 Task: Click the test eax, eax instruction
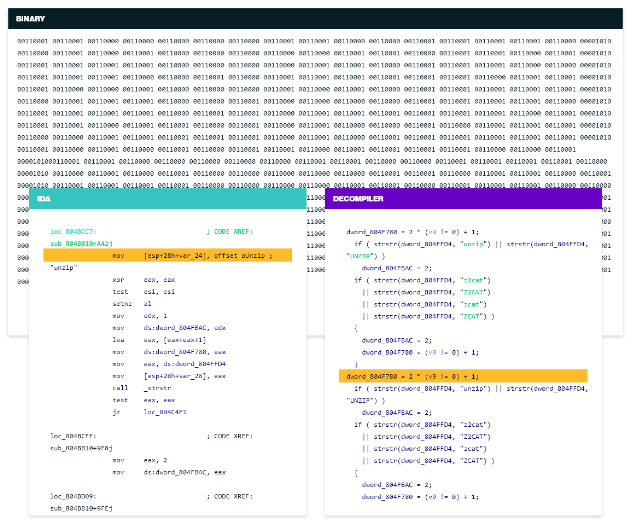[x=144, y=400]
